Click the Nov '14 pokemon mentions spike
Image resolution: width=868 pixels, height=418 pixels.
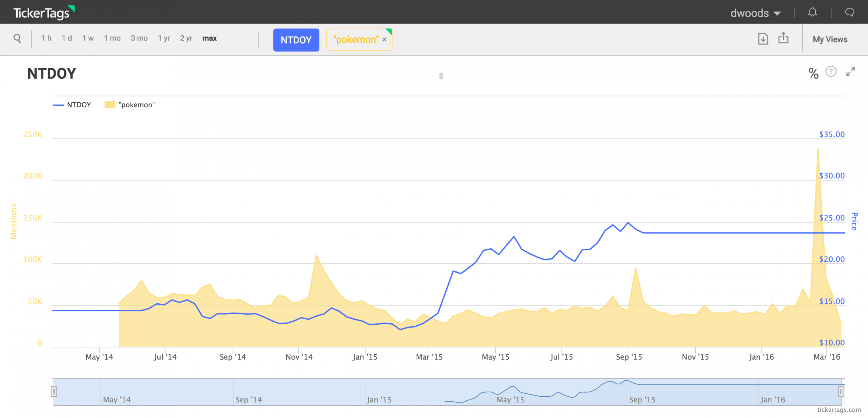(x=316, y=255)
